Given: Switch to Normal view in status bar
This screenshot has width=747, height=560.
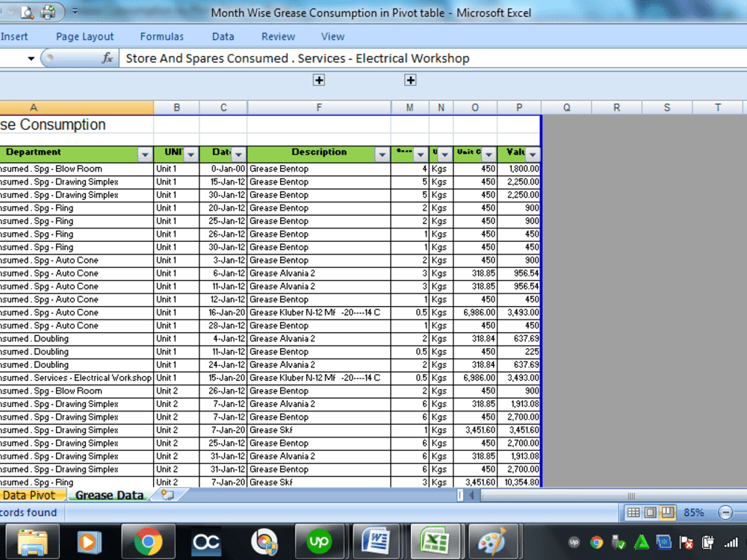Looking at the screenshot, I should click(633, 512).
